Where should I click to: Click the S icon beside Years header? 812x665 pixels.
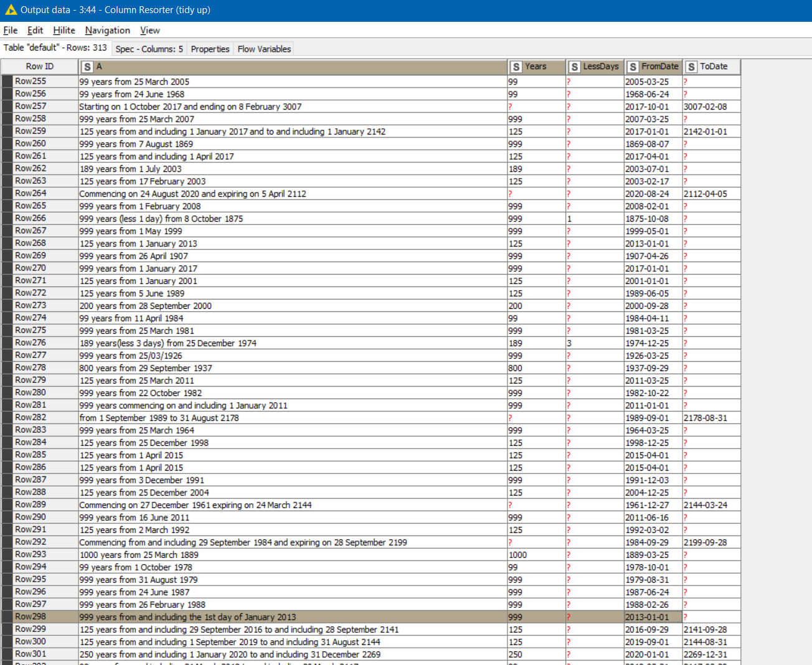[x=516, y=67]
